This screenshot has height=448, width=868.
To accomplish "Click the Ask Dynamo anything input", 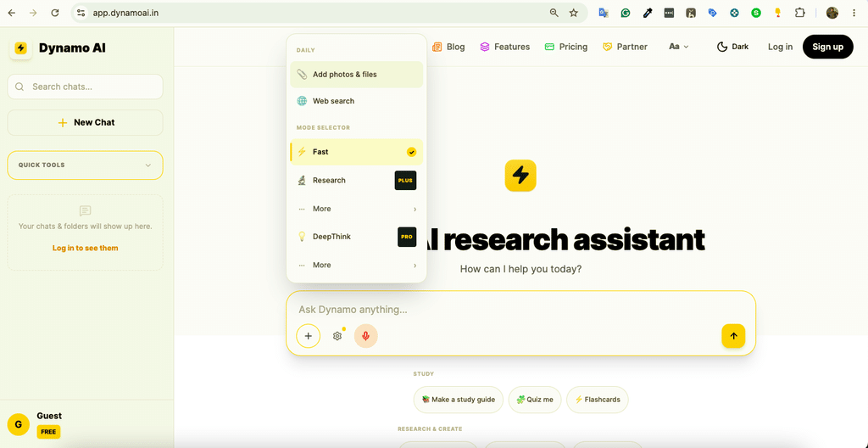I will pos(520,310).
